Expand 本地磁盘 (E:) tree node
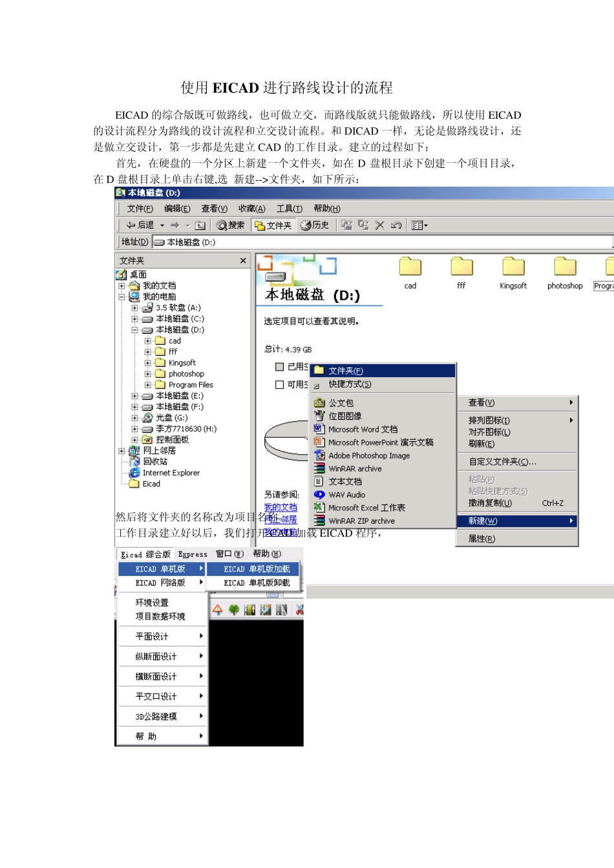Screen dimensions: 614x868 point(134,396)
